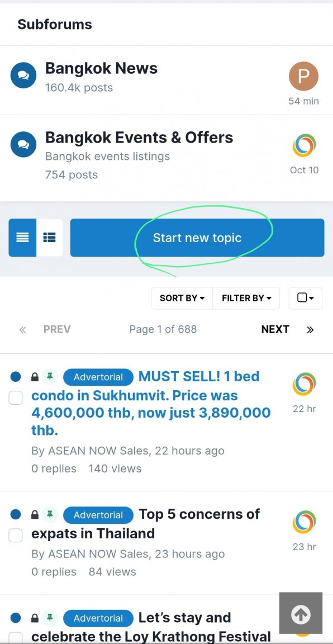Open the FILTER BY dropdown

click(x=246, y=298)
